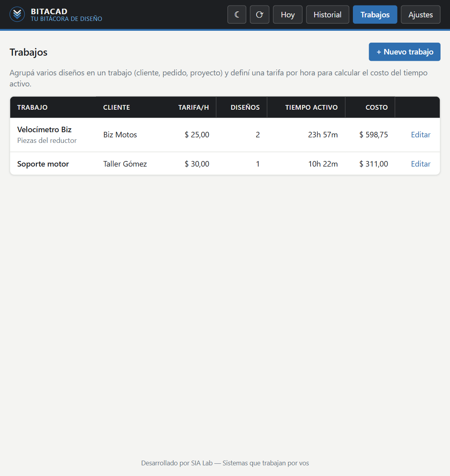The height and width of the screenshot is (476, 450).
Task: Edit the Velocímetro Biz job
Action: [421, 135]
